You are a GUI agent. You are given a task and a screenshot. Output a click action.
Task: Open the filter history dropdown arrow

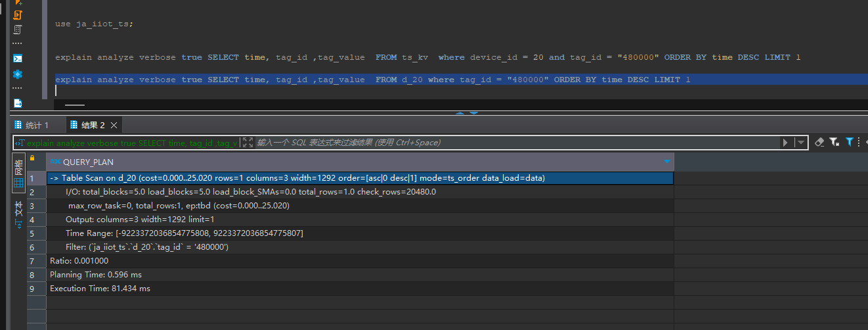coord(800,143)
